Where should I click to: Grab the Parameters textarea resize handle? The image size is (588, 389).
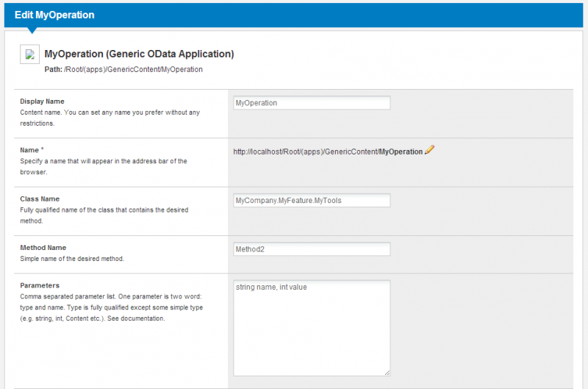[x=387, y=373]
